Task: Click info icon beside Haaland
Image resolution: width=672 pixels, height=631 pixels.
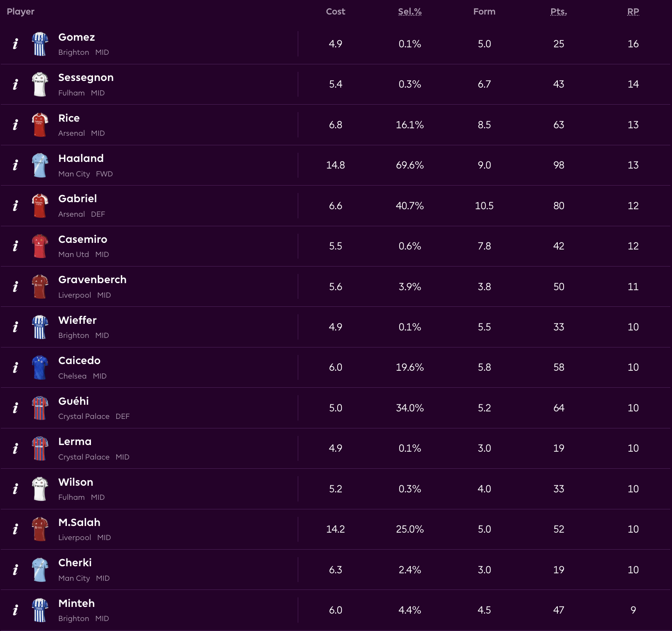Action: tap(15, 165)
